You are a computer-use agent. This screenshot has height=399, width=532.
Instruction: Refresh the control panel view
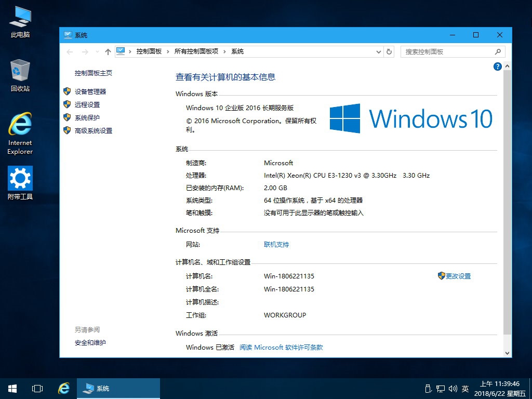[x=389, y=51]
